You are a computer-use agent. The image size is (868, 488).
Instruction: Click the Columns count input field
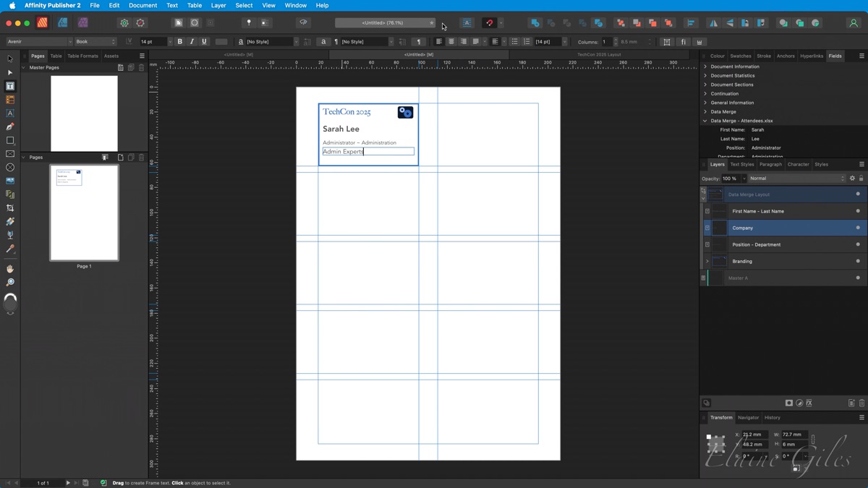pyautogui.click(x=606, y=42)
